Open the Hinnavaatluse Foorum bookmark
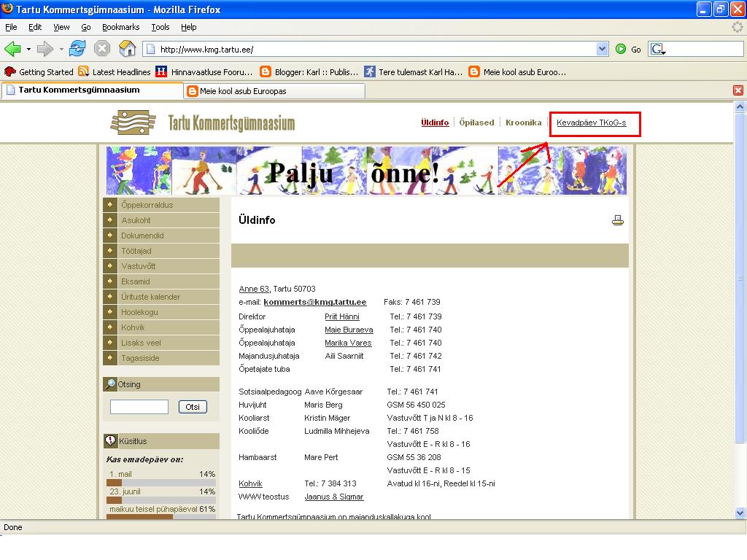 [204, 72]
